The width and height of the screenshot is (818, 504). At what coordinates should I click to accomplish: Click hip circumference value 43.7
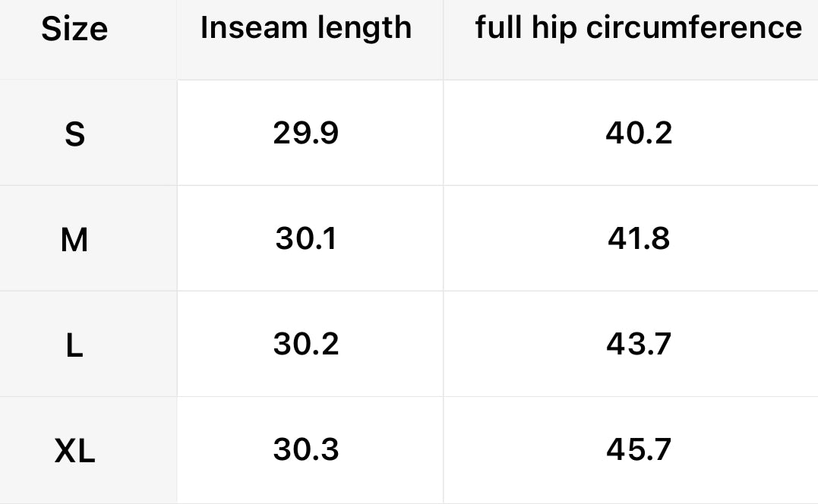point(639,345)
